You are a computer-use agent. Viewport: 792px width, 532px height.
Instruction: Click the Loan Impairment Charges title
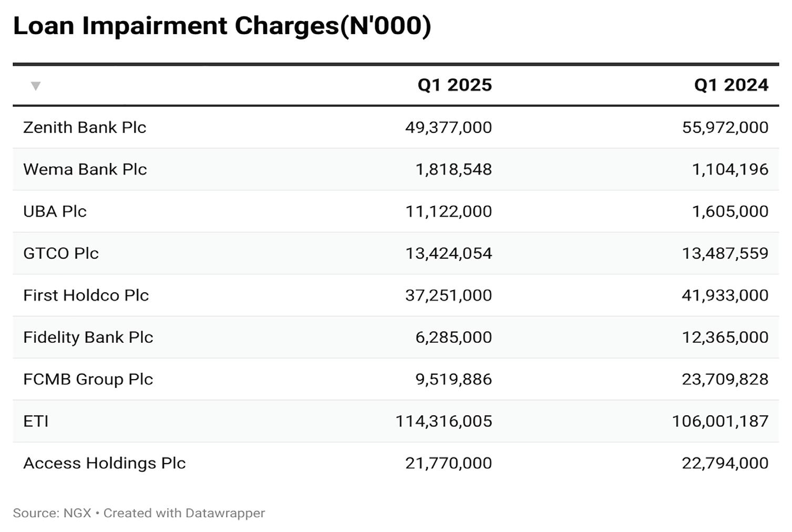tap(222, 25)
